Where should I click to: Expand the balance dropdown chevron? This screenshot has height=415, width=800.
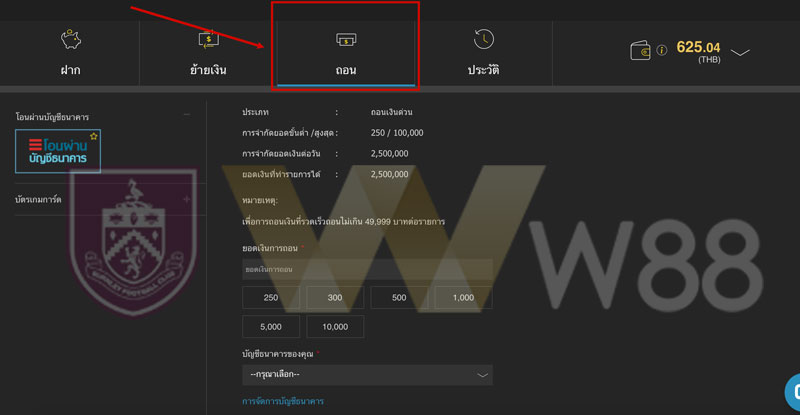click(740, 53)
